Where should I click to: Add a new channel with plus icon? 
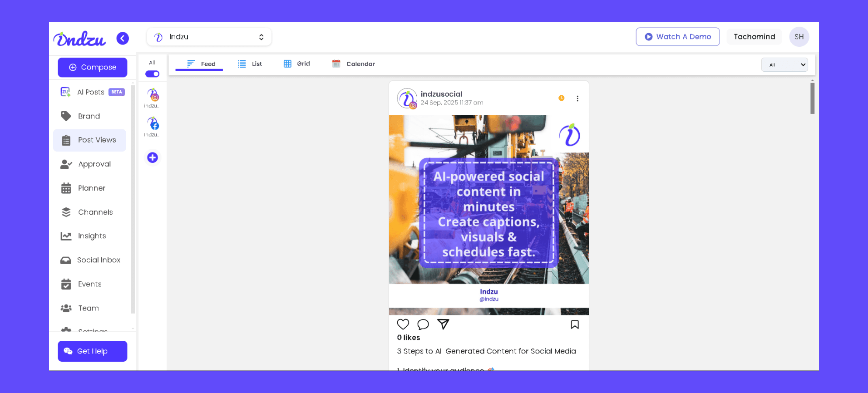153,157
